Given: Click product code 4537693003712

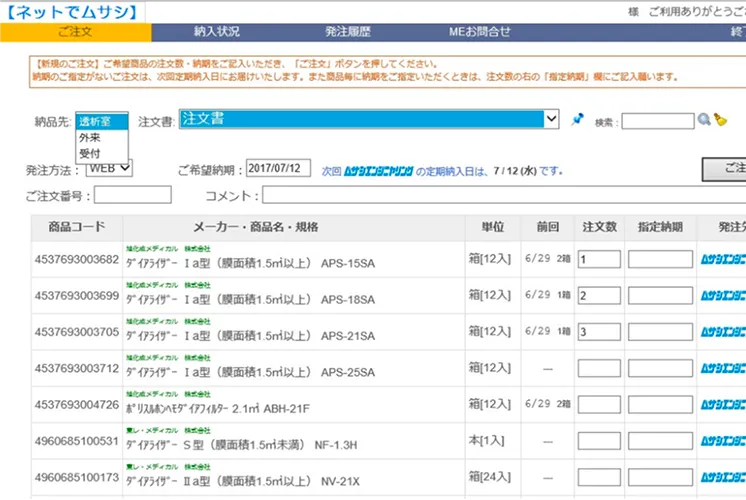Looking at the screenshot, I should click(77, 368).
